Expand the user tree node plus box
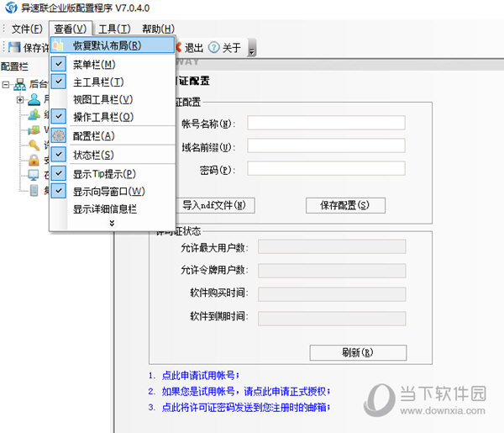Image resolution: width=504 pixels, height=433 pixels. pyautogui.click(x=20, y=100)
